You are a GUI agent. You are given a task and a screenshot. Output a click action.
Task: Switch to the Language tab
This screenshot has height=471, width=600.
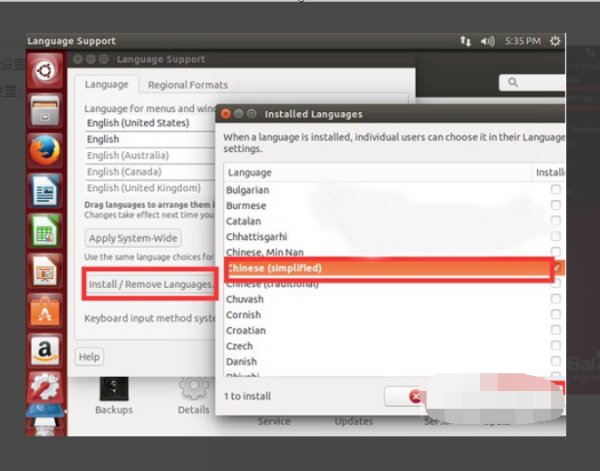point(106,85)
